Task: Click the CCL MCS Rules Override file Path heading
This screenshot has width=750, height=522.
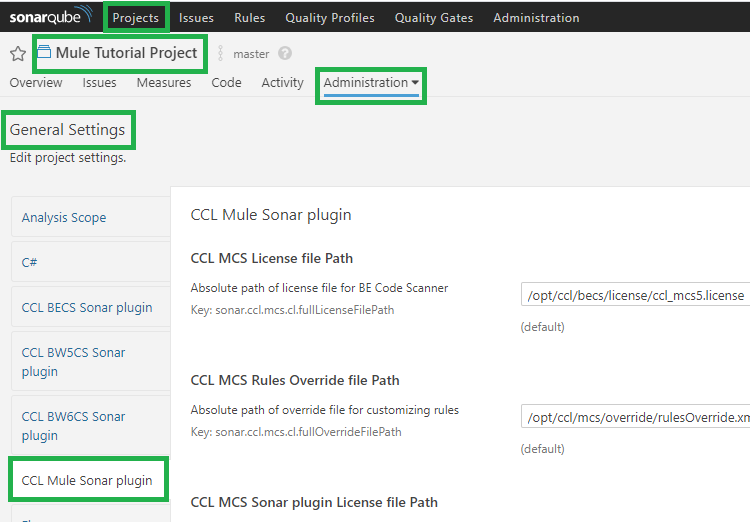Action: (x=295, y=380)
